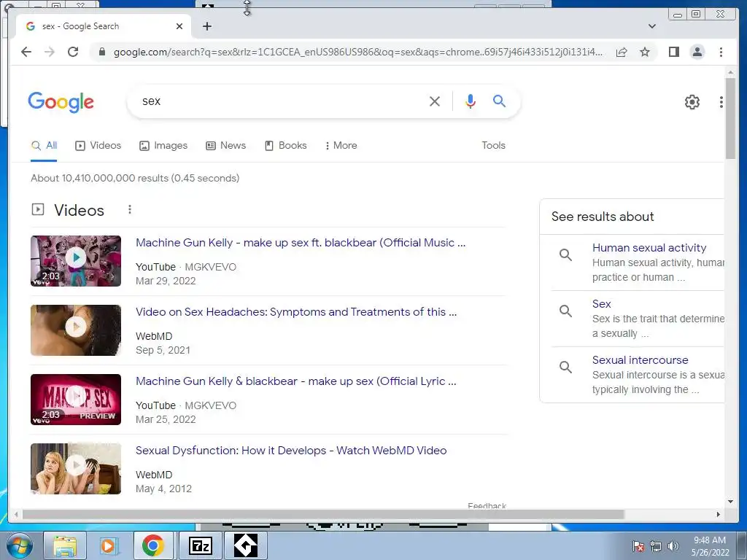Open Google quick settings gear

[692, 101]
